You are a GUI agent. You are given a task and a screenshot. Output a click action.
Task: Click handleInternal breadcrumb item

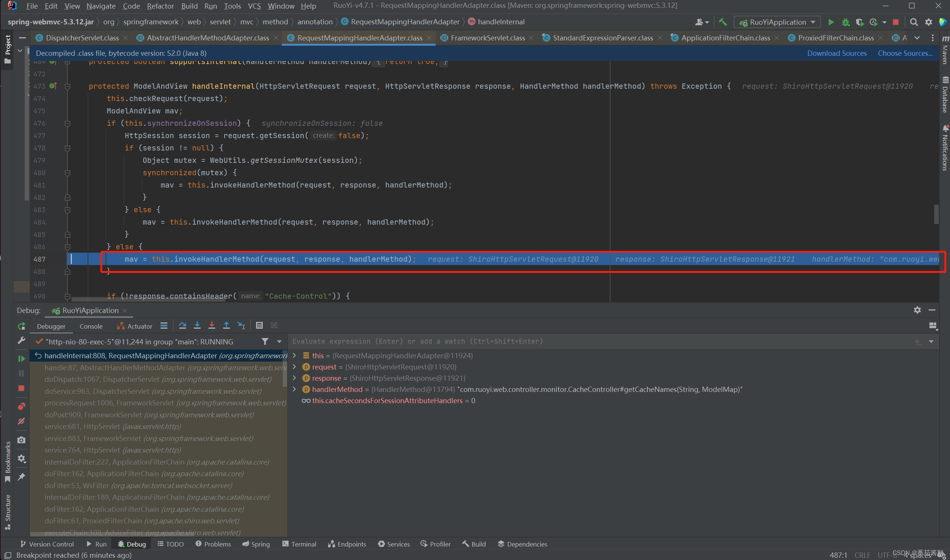point(496,22)
